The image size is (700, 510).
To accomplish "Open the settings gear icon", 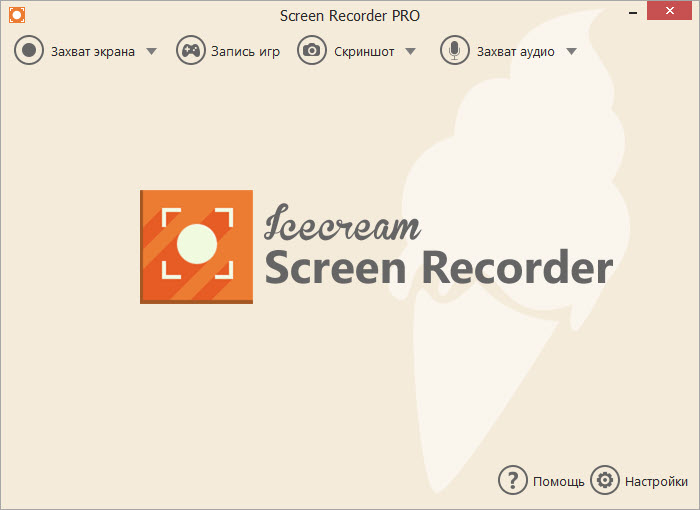I will [x=605, y=480].
